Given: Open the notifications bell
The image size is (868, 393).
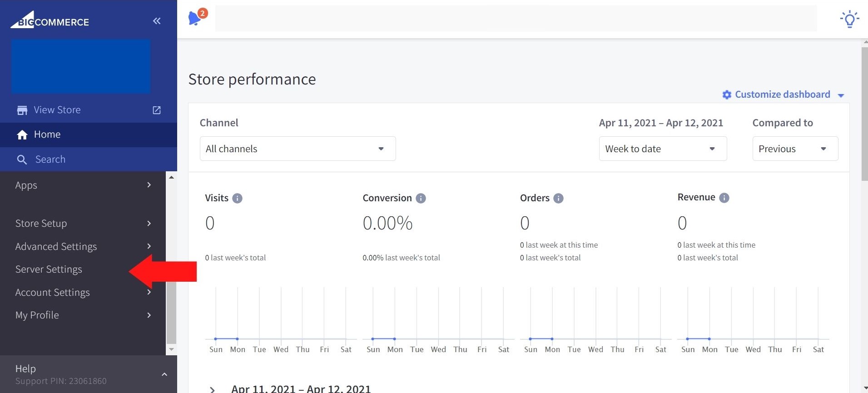Looking at the screenshot, I should (x=196, y=18).
